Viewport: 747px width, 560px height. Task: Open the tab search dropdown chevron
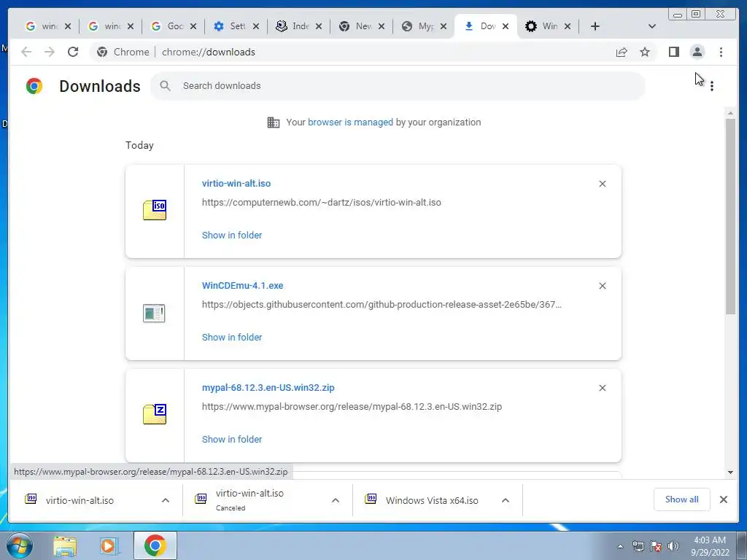pyautogui.click(x=652, y=26)
